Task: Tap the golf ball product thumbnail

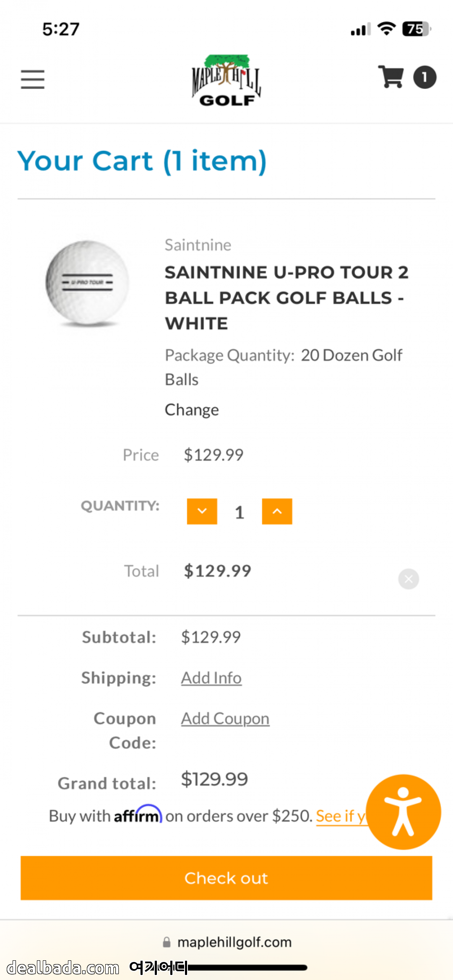Action: (x=87, y=283)
